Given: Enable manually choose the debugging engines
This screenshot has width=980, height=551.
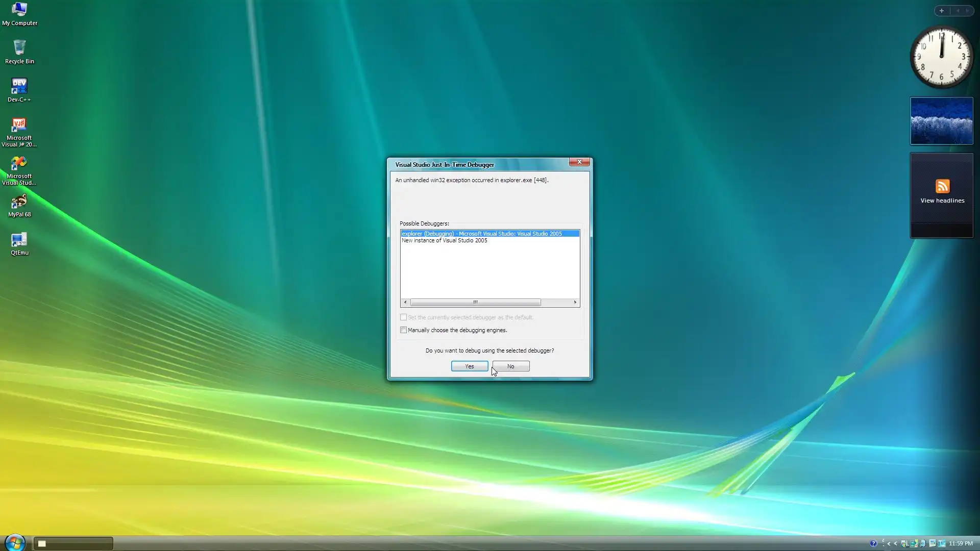Looking at the screenshot, I should [x=404, y=330].
